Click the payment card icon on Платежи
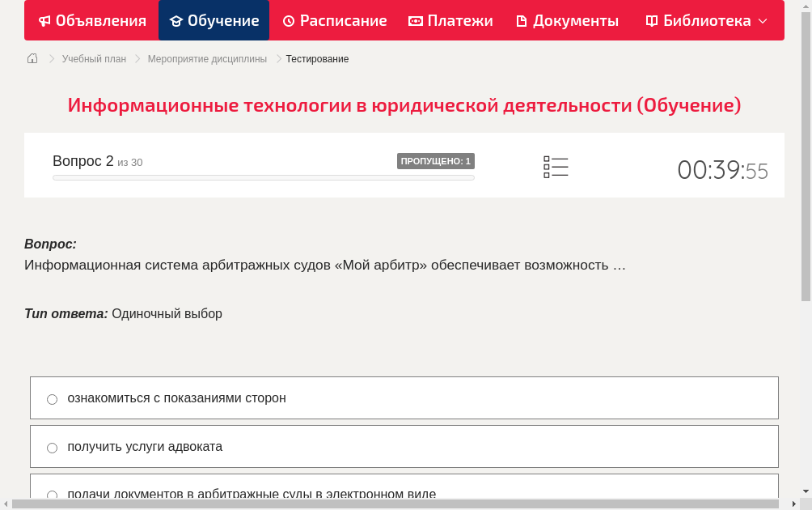 (x=416, y=20)
